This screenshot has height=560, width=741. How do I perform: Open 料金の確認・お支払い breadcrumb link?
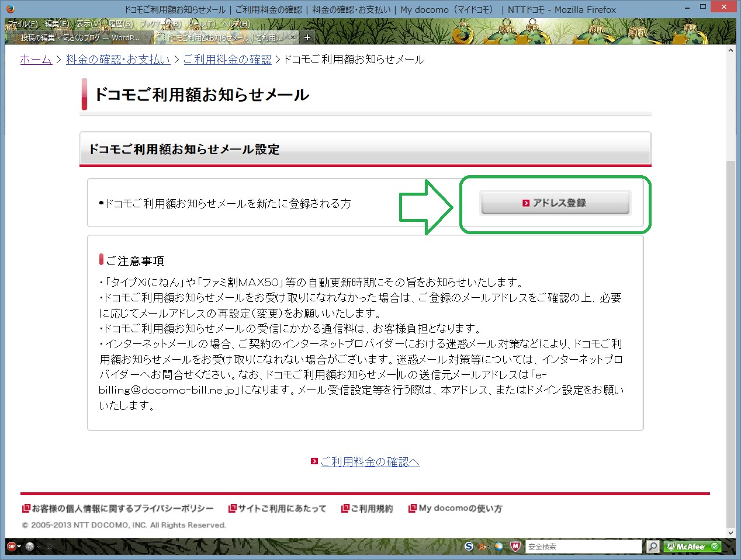click(x=118, y=60)
